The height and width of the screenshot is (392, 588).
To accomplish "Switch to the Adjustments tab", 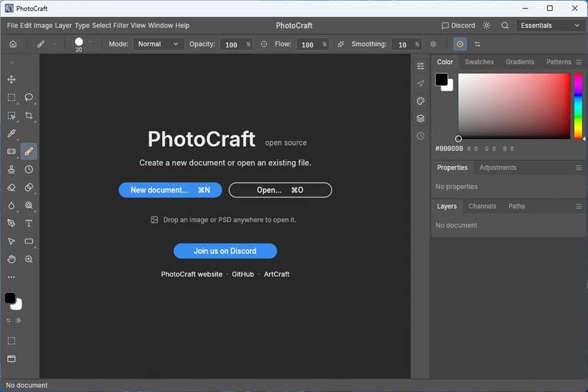I will pyautogui.click(x=497, y=167).
